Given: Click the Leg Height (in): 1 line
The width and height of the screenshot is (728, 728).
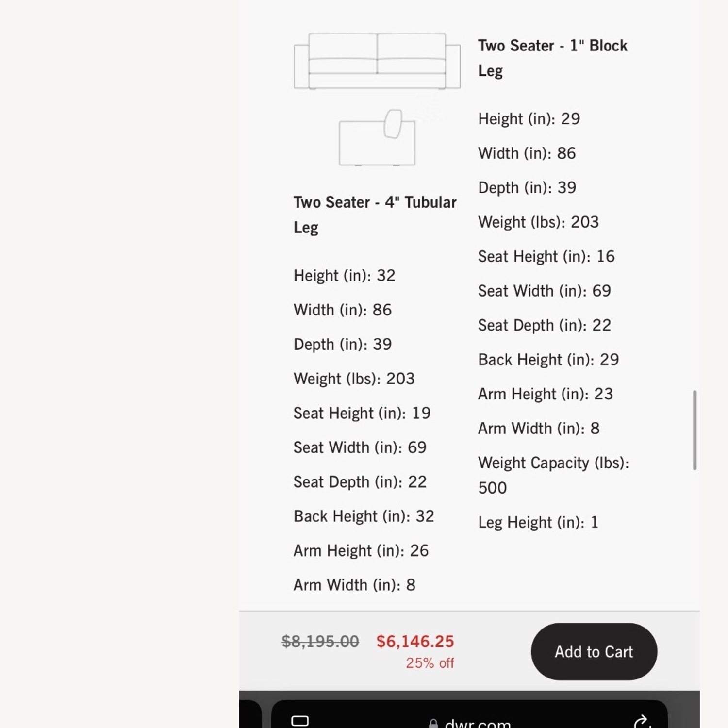Looking at the screenshot, I should tap(538, 522).
